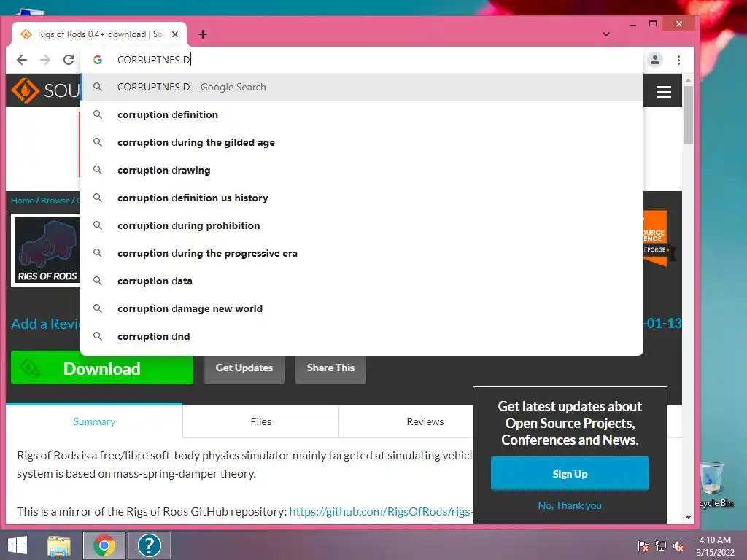Screen dimensions: 747x560
Task: Click the page vertical scrollbar thumb
Action: 688,114
